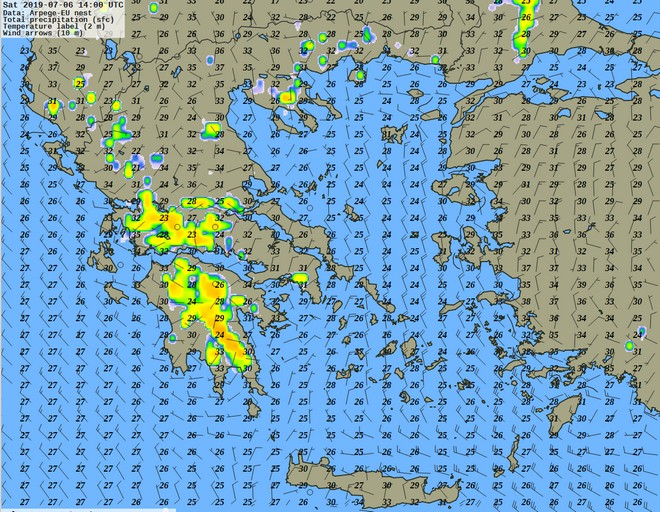Select the 'Total precipitation (sfc)' legend line

[57, 19]
